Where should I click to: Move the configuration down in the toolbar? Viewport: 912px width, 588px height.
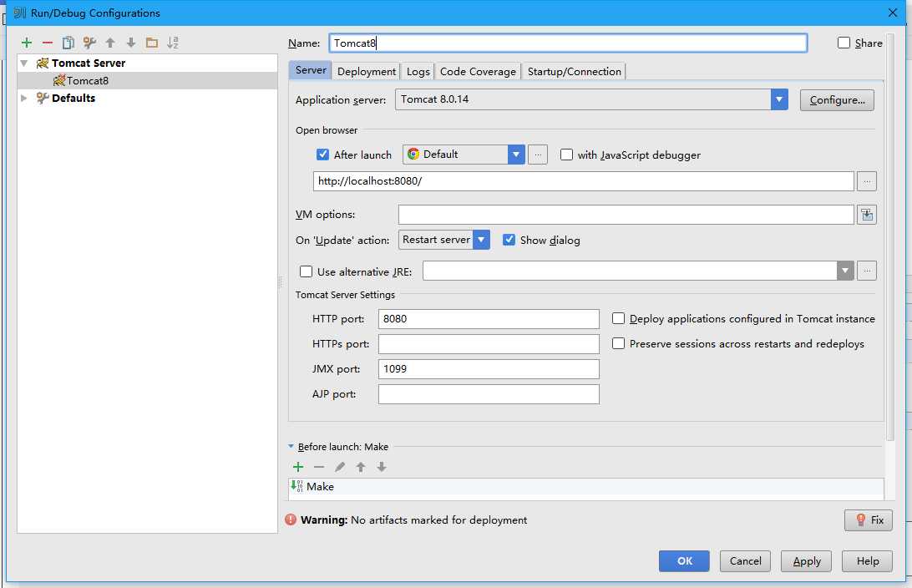131,43
